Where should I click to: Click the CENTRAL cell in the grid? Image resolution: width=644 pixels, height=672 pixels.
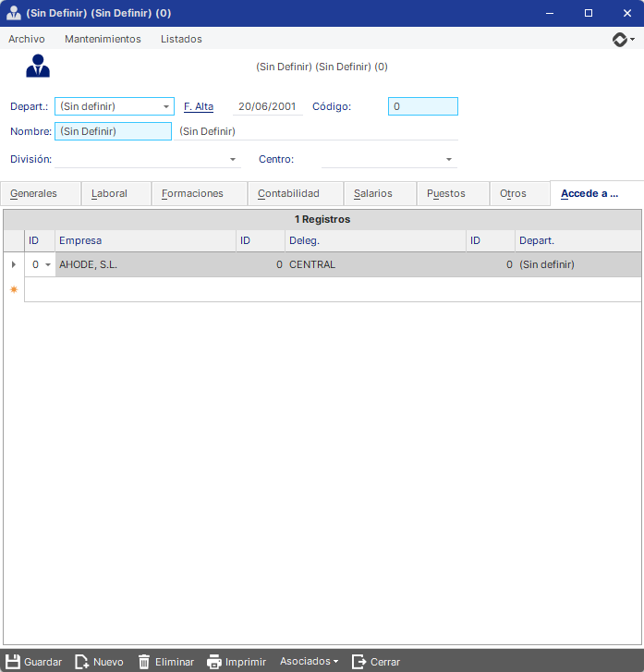pyautogui.click(x=375, y=264)
